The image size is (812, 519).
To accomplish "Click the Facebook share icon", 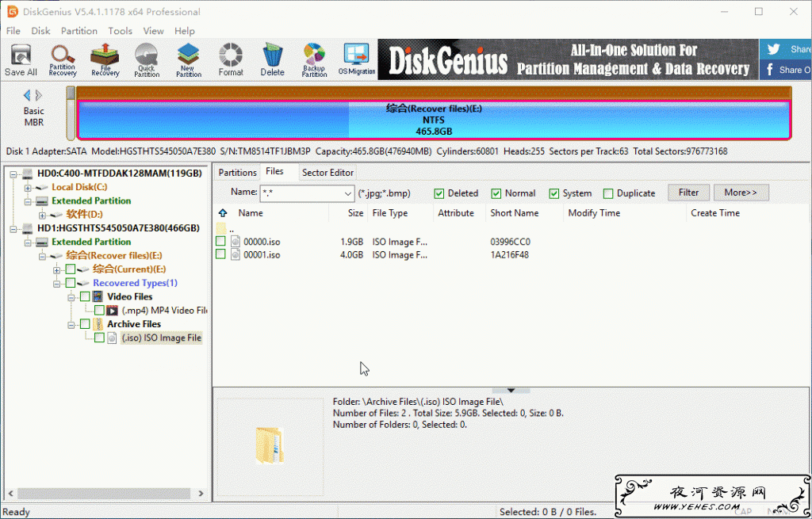I will click(770, 70).
